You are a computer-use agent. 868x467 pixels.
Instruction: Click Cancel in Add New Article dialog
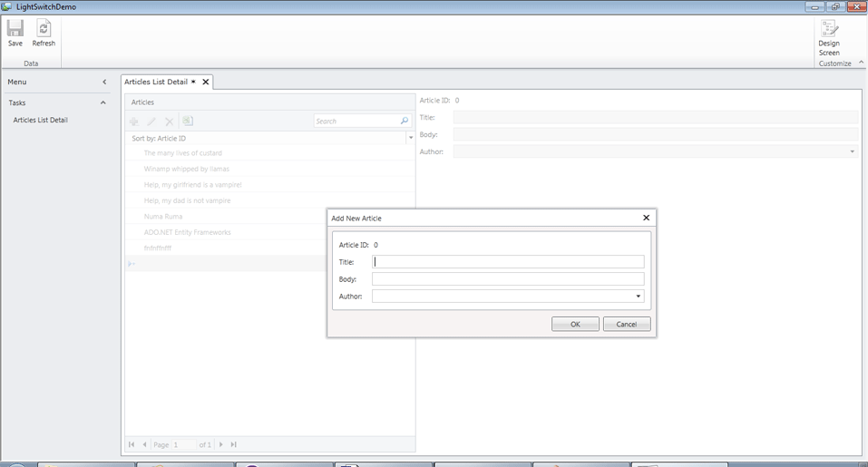click(x=627, y=325)
